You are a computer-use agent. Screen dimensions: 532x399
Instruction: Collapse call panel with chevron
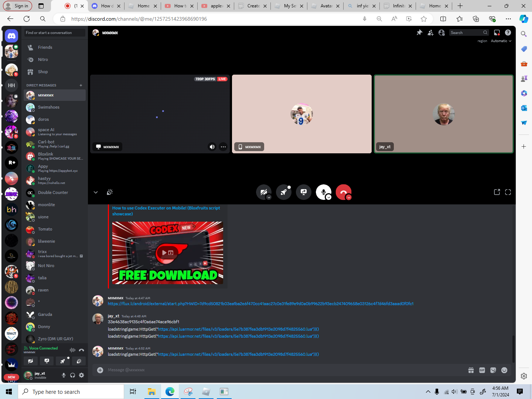coord(96,192)
